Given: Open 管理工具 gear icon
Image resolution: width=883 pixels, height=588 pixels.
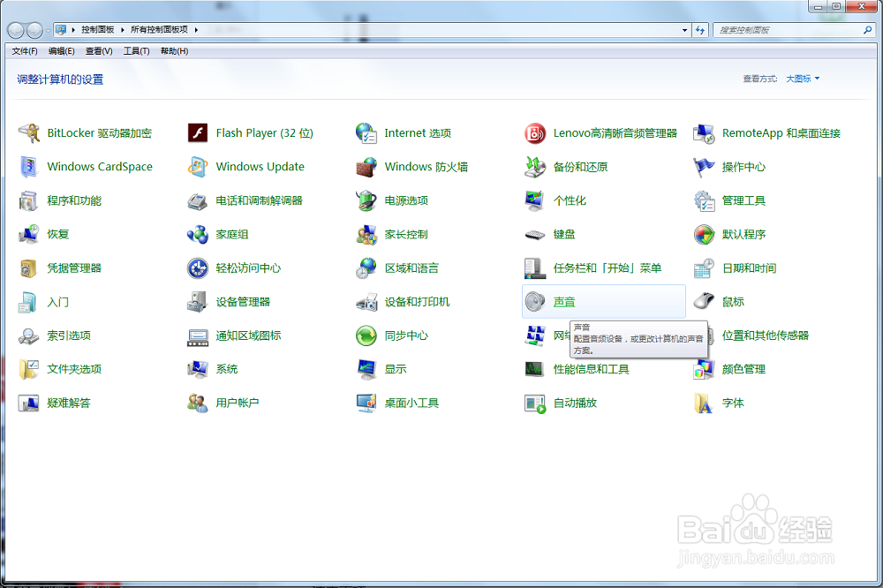Looking at the screenshot, I should pyautogui.click(x=704, y=201).
